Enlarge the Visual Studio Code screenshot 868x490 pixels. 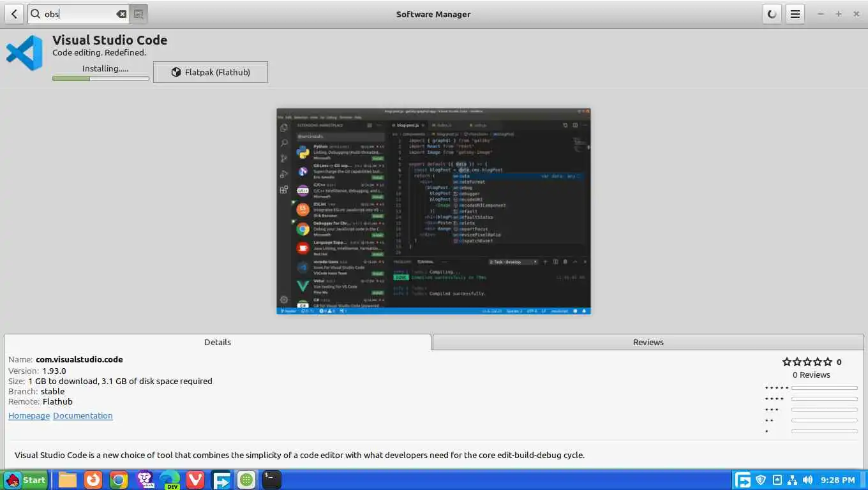433,211
